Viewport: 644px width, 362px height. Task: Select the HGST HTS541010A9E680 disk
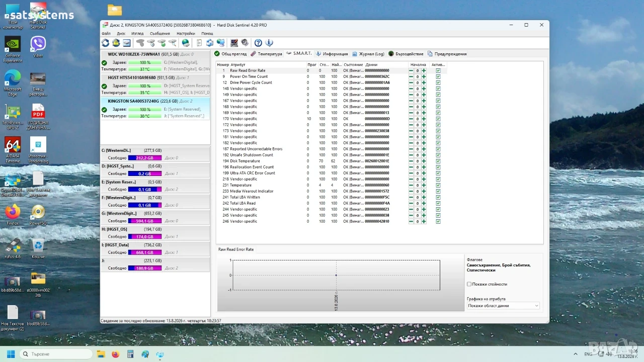[155, 86]
